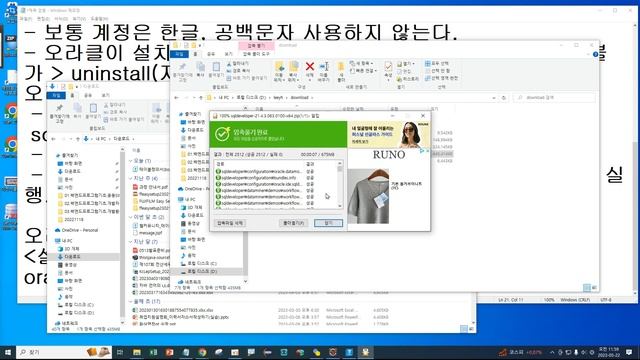
Task: Collapse 오늘 (1) group in 다운로드 window
Action: pyautogui.click(x=131, y=161)
